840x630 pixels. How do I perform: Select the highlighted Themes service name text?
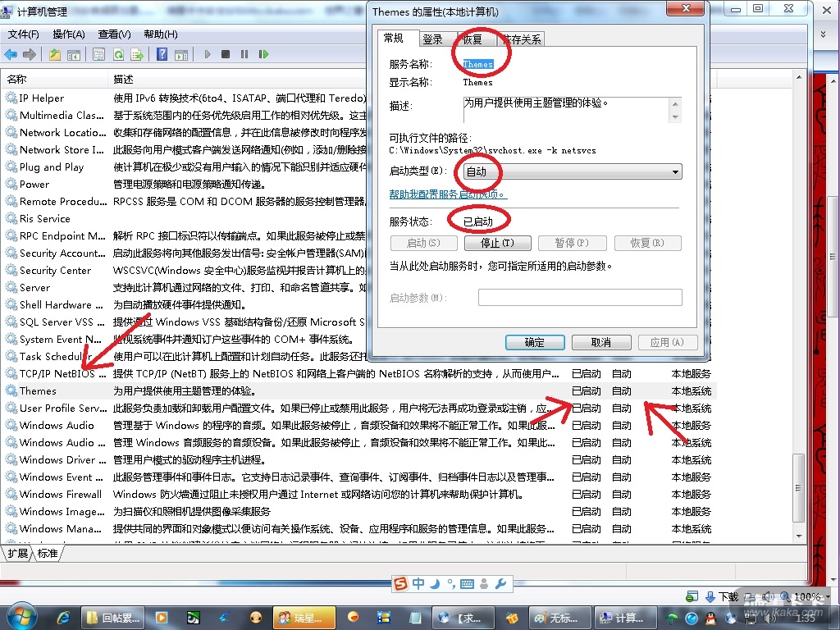[x=478, y=64]
